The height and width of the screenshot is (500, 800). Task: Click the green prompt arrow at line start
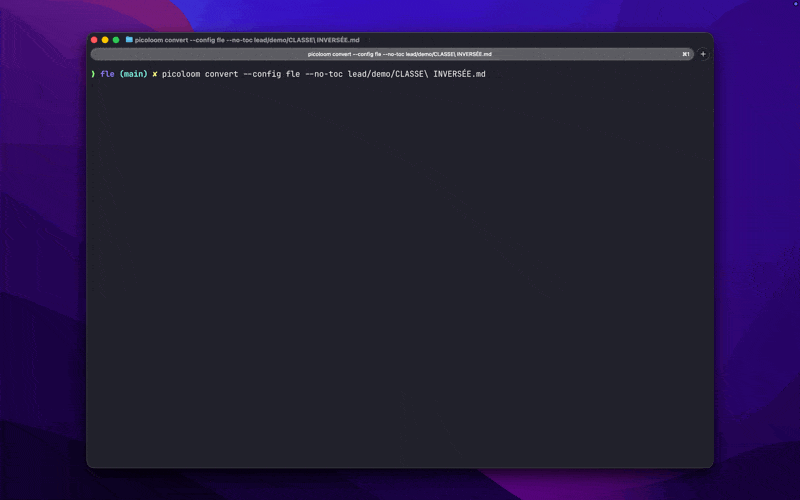pos(93,74)
